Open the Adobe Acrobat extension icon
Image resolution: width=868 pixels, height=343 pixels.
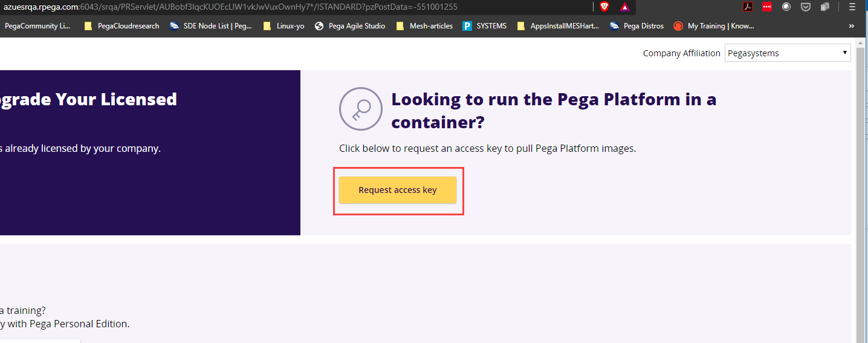[x=748, y=7]
